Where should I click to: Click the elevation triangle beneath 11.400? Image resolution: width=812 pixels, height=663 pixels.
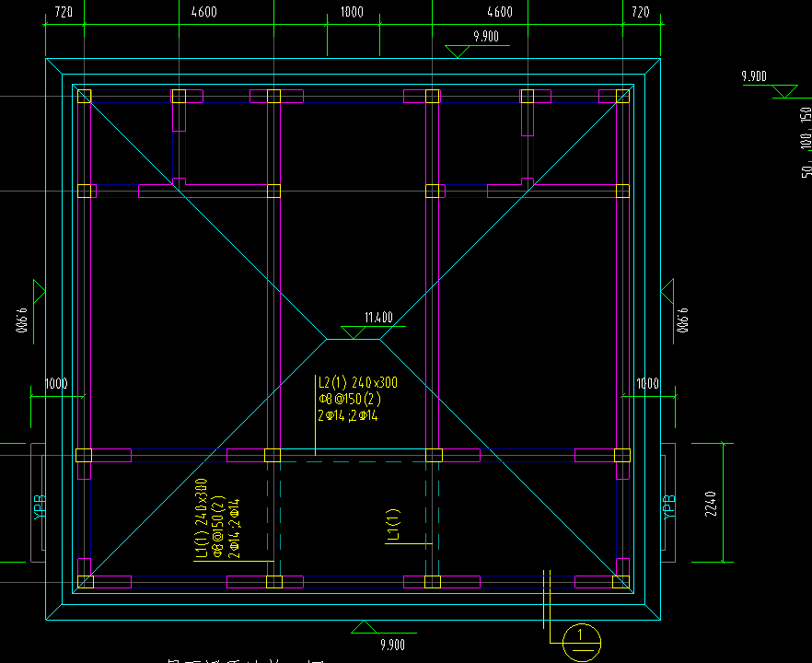click(x=354, y=332)
